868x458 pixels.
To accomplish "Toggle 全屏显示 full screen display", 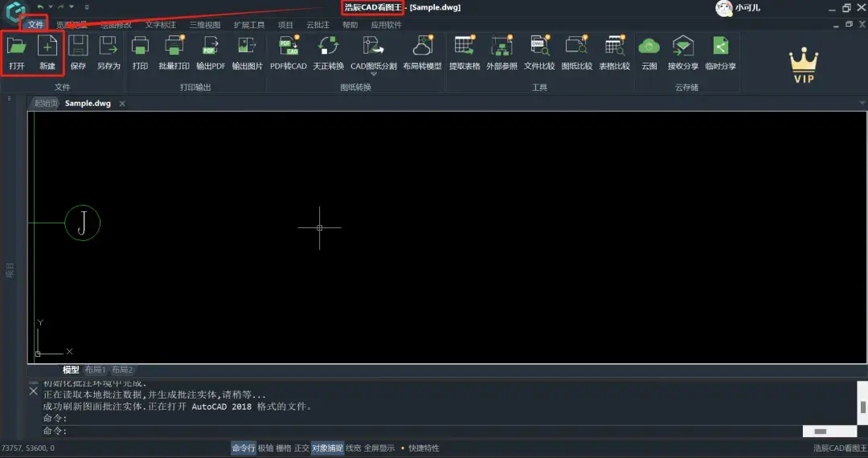I will point(379,448).
